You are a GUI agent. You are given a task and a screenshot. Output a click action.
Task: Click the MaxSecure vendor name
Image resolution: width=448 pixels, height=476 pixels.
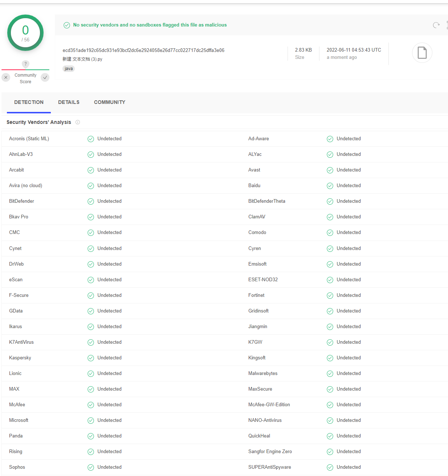tap(260, 389)
